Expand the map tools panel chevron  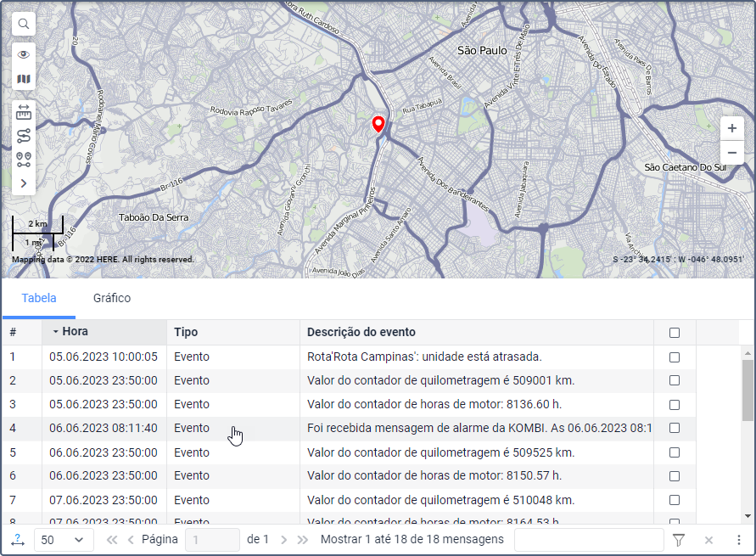24,183
